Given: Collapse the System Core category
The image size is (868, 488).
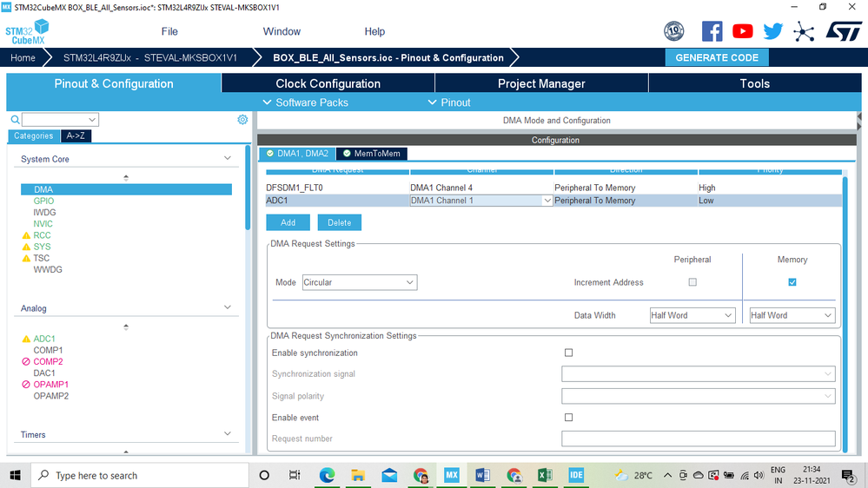Looking at the screenshot, I should [227, 158].
